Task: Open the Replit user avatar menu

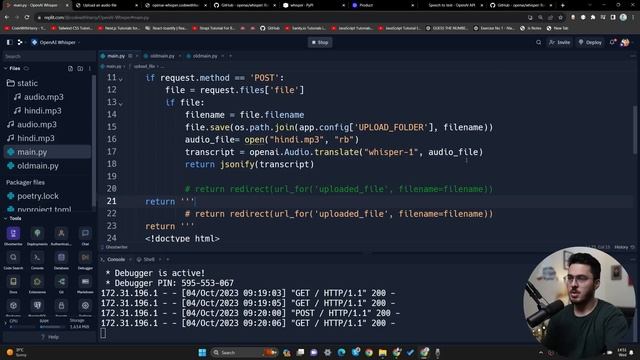Action: click(625, 42)
